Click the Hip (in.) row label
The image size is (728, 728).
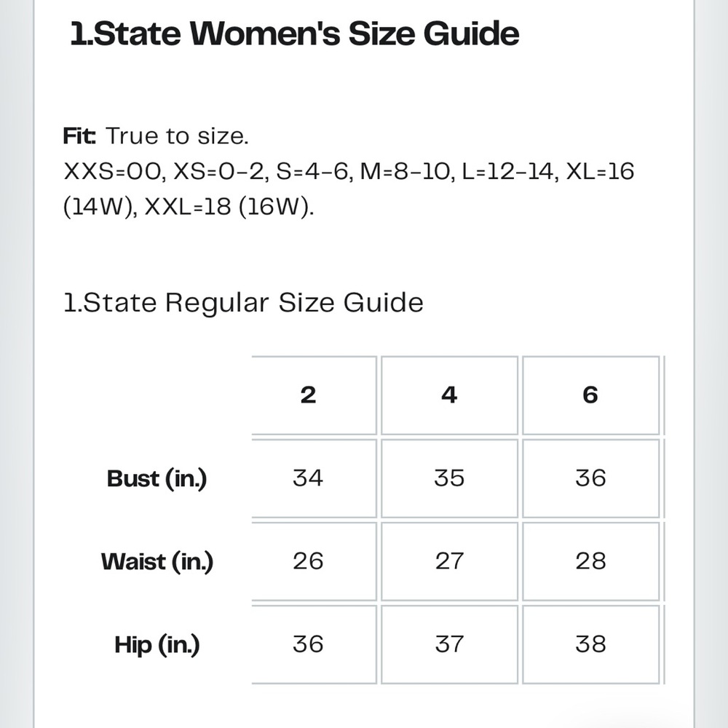tap(157, 644)
